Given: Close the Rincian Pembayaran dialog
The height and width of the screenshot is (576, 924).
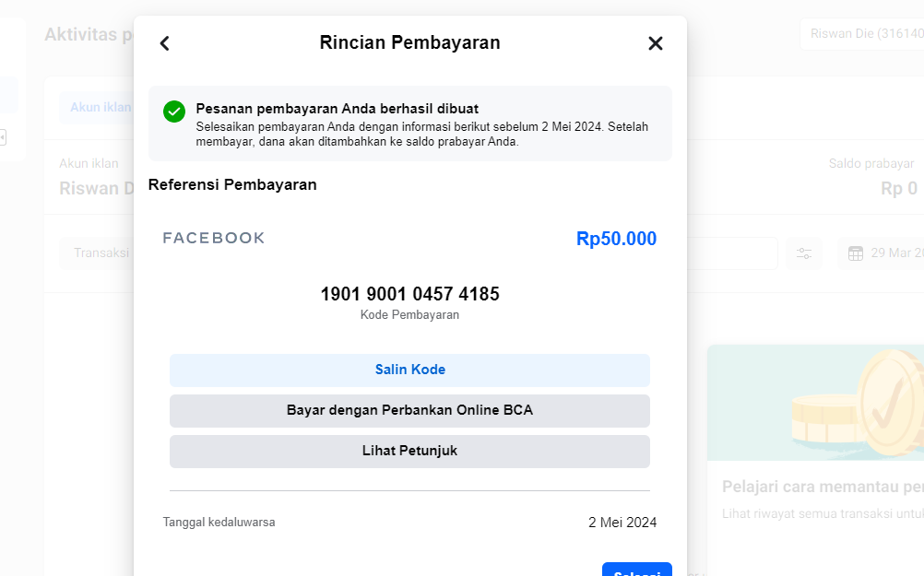Looking at the screenshot, I should click(x=655, y=43).
